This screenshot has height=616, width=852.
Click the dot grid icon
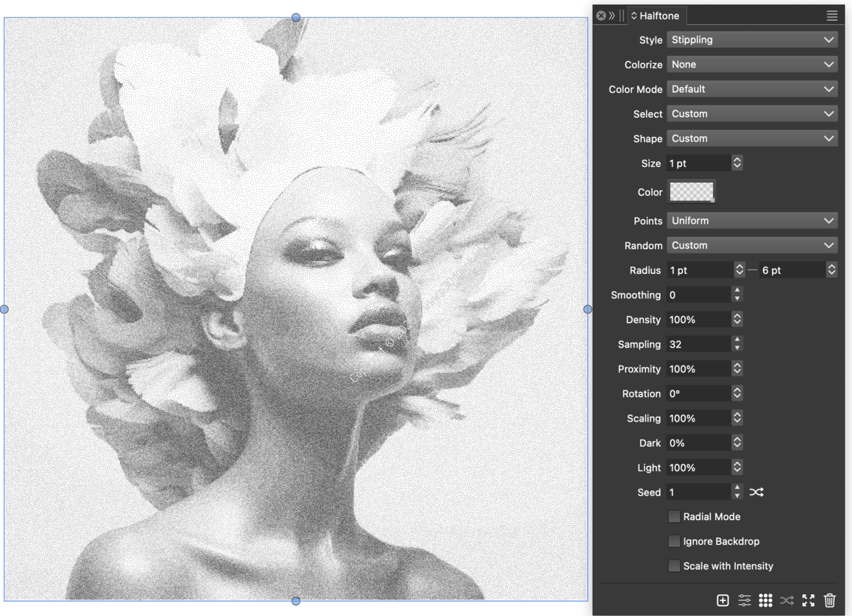[766, 600]
